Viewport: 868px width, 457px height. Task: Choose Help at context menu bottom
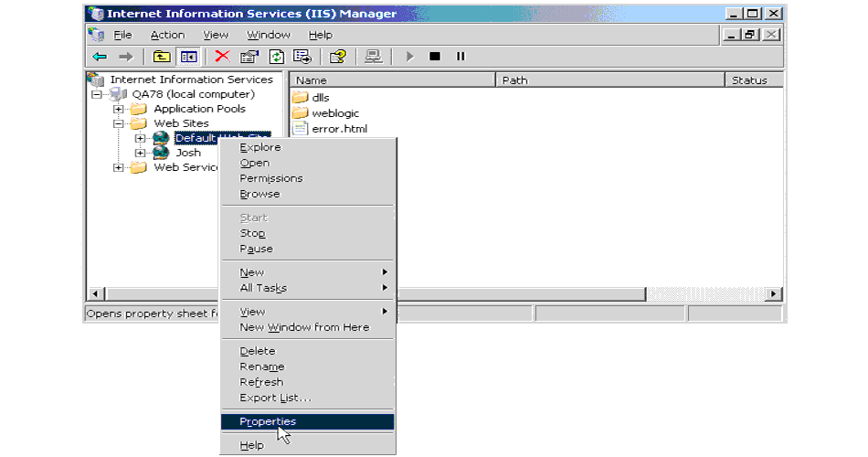(x=307, y=445)
